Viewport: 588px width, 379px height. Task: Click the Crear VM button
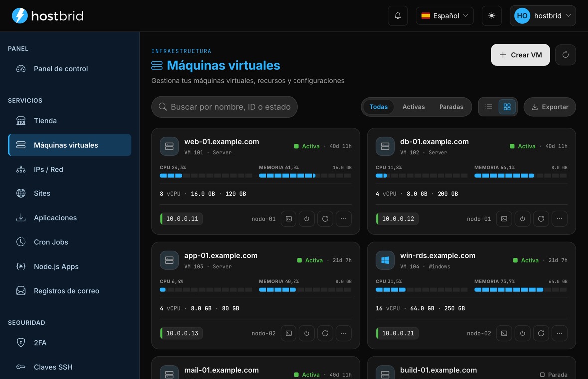click(x=520, y=55)
